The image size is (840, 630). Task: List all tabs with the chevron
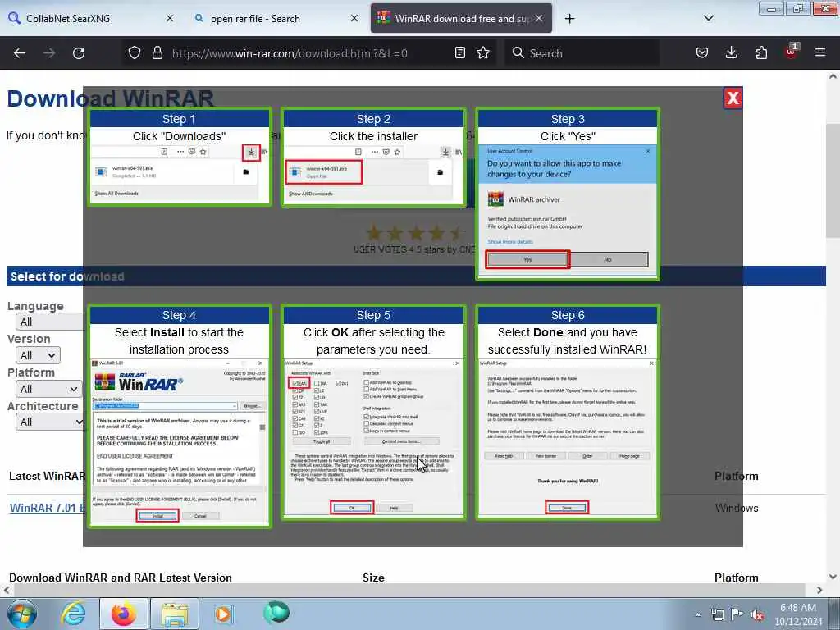(708, 18)
